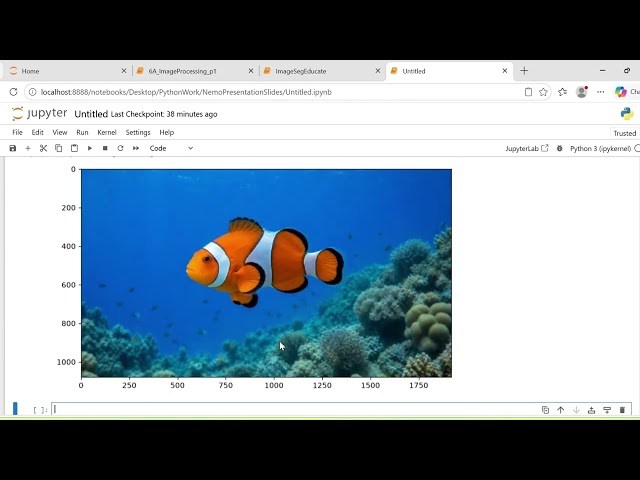
Task: Paste cell from clipboard in toolbar
Action: [74, 148]
